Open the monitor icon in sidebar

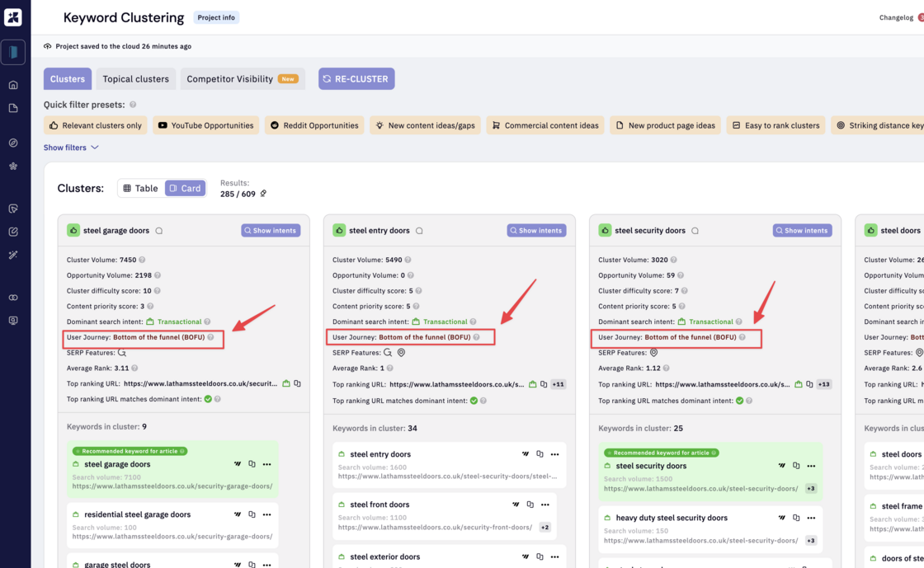pos(13,321)
